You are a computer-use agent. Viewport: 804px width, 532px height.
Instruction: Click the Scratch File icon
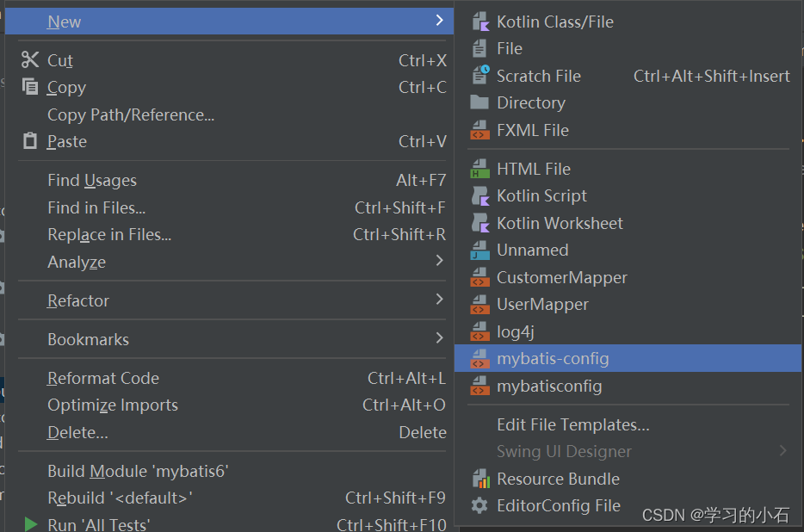[x=479, y=76]
